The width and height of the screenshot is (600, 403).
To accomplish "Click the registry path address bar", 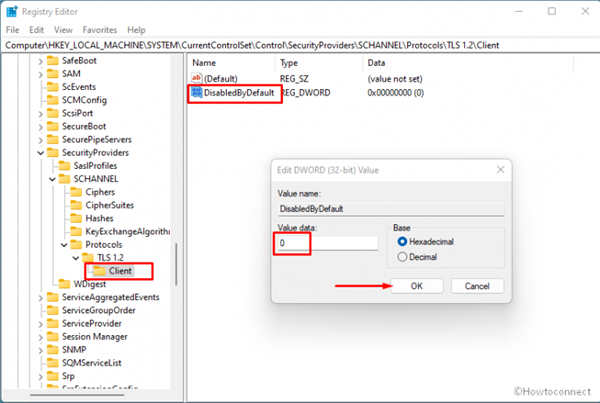I will (300, 45).
